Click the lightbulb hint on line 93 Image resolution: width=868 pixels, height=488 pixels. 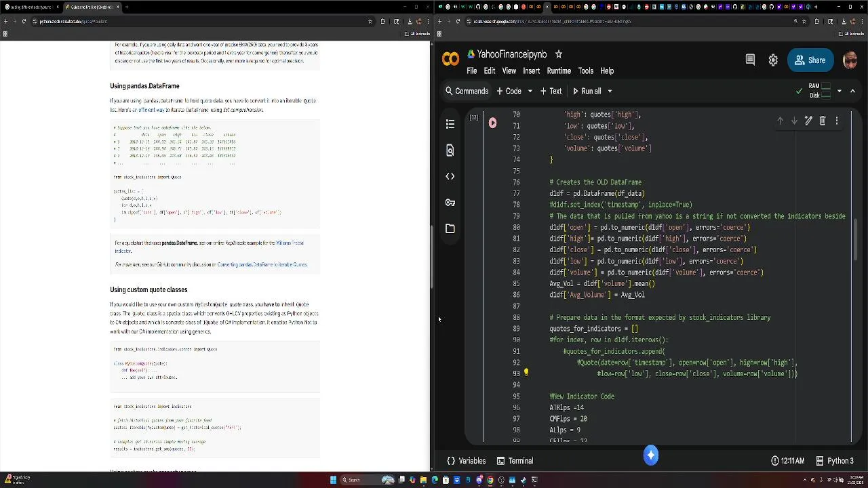click(x=526, y=373)
